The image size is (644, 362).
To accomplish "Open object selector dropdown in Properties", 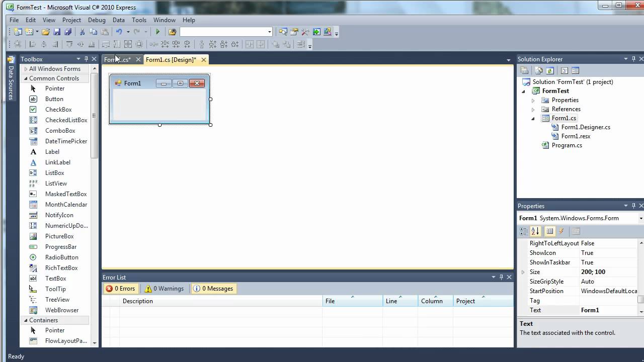I will coord(640,218).
